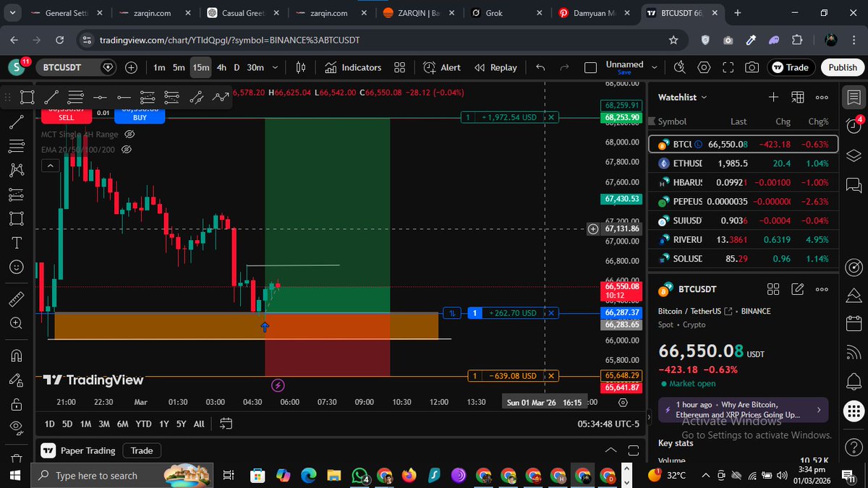Screen dimensions: 868x488
Task: Open the emoji icons tool
Action: point(17,267)
